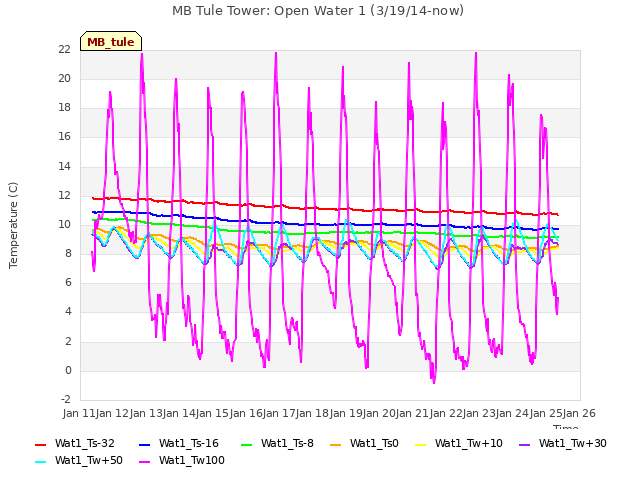Screen dimensions: 640x480
Task: Click the MB_tule annotation label
Action: click(111, 42)
